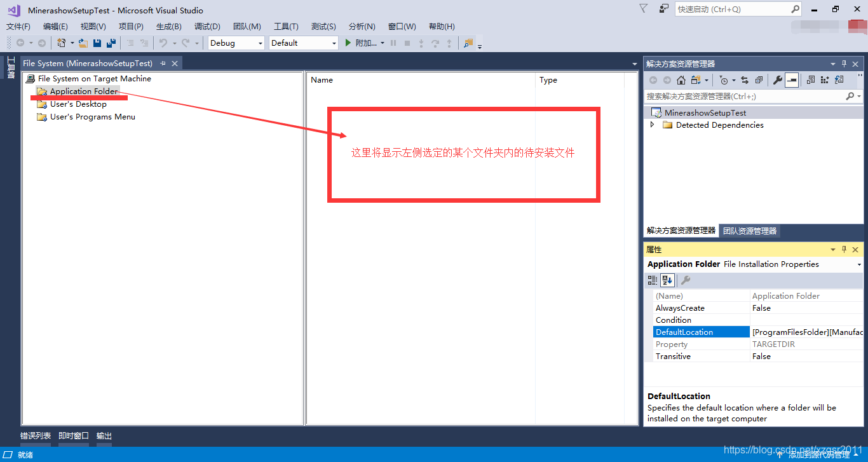Click the find in files icon
868x462 pixels.
pos(468,43)
